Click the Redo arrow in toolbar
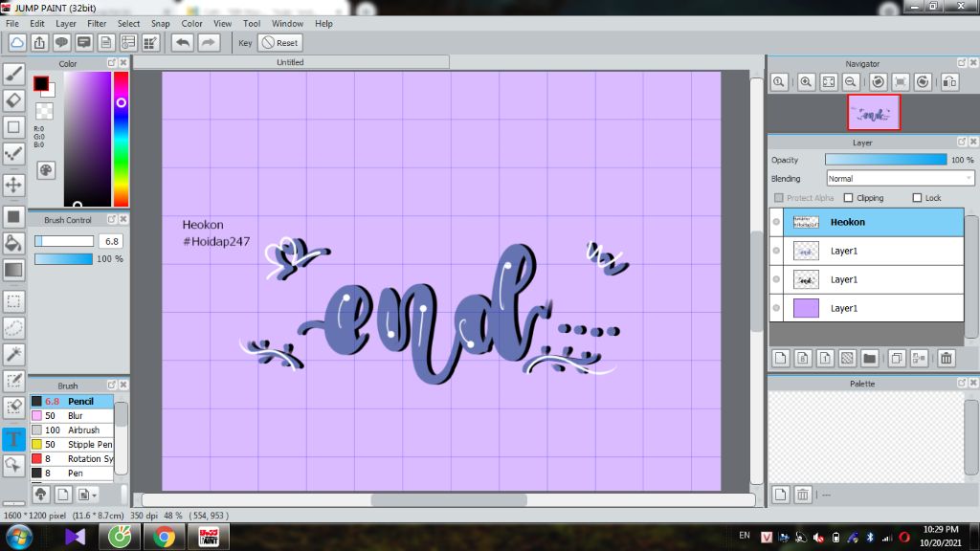 tap(209, 42)
